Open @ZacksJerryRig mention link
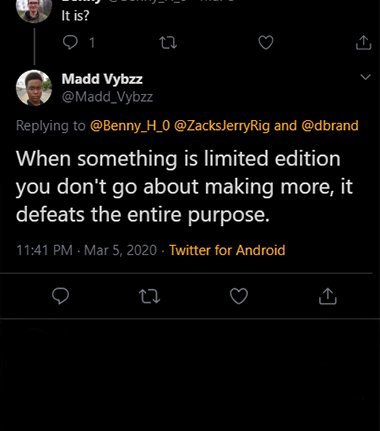 coord(222,126)
